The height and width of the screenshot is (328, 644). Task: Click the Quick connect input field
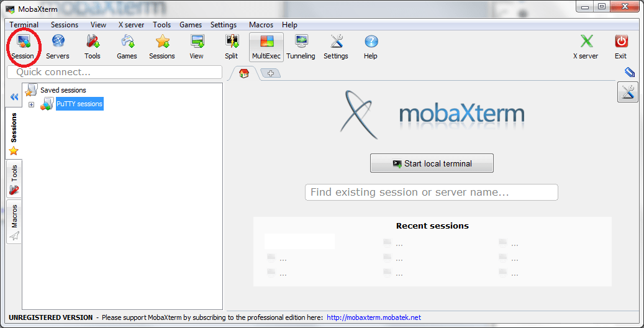tap(115, 72)
